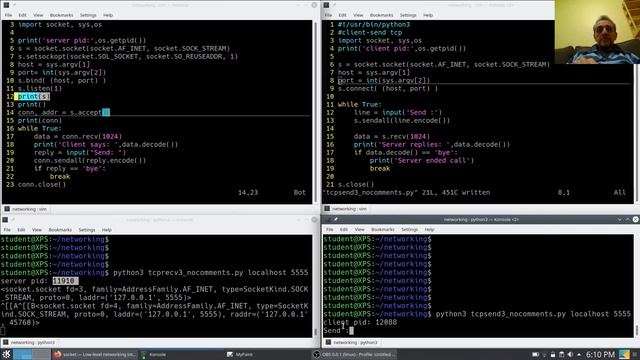Open Settings menu in server vim window
This screenshot has height=360, width=640.
click(x=88, y=15)
